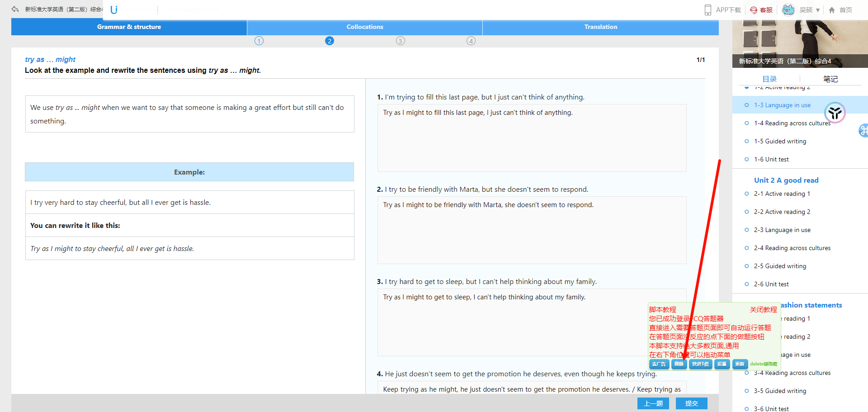Click the U logo icon
868x412 pixels.
[x=114, y=9]
